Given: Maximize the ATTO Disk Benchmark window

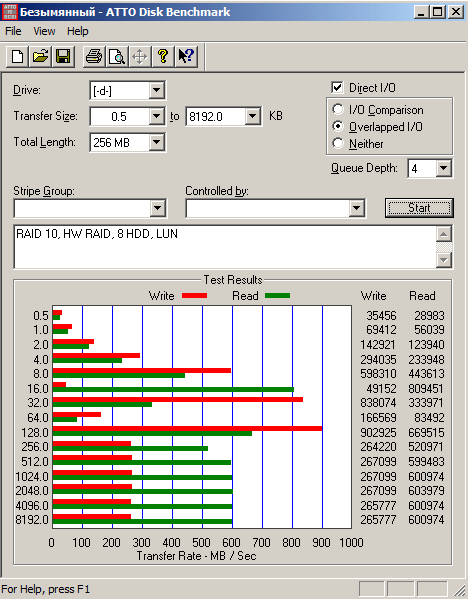Looking at the screenshot, I should (437, 12).
